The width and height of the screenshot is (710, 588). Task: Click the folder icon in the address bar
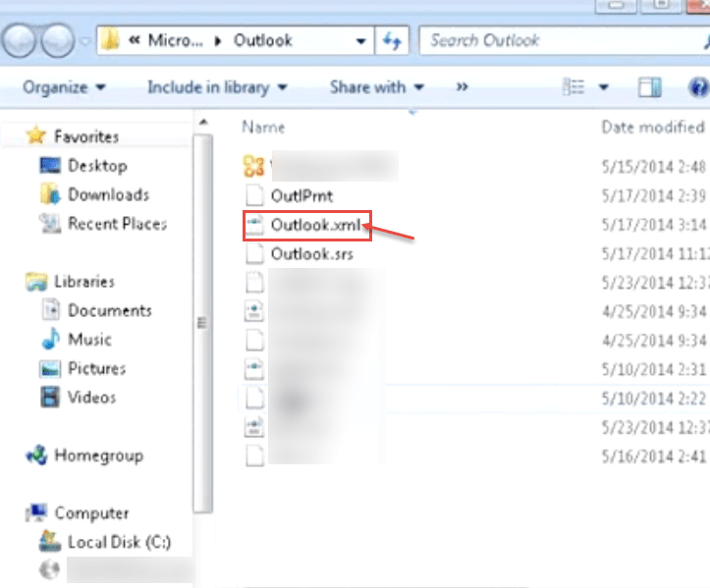110,40
